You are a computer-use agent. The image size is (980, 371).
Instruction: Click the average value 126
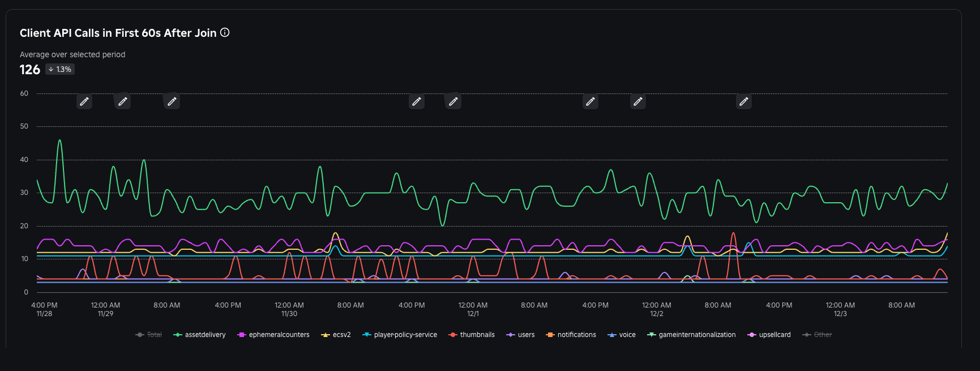[x=30, y=70]
